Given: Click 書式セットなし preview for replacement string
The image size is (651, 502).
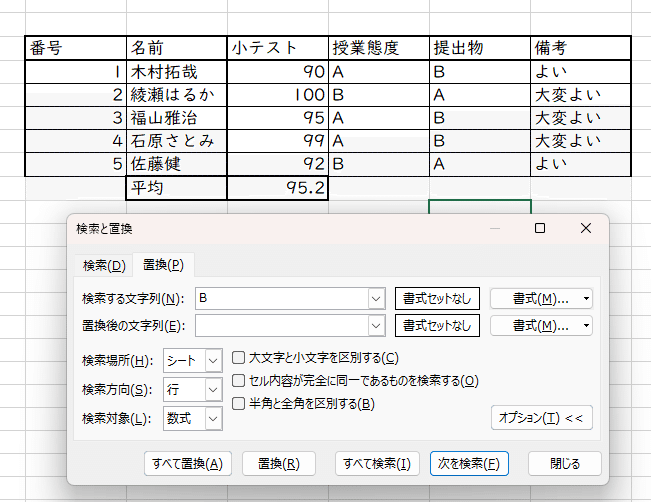Looking at the screenshot, I should (x=437, y=326).
